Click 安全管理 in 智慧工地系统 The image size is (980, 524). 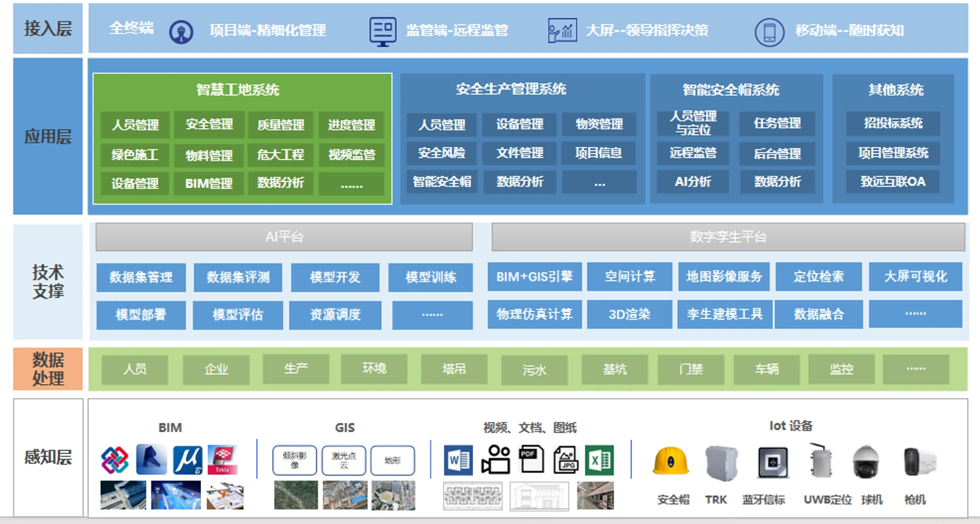(209, 124)
